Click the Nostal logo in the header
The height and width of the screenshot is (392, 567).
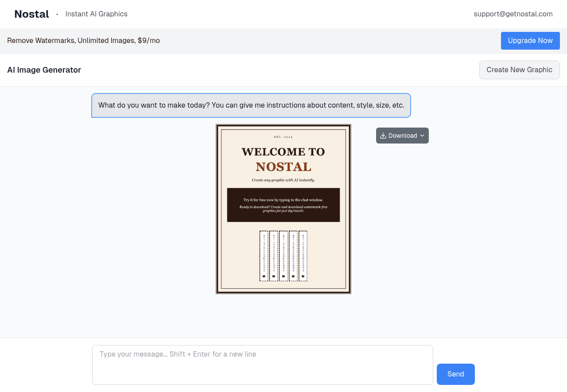pos(31,14)
